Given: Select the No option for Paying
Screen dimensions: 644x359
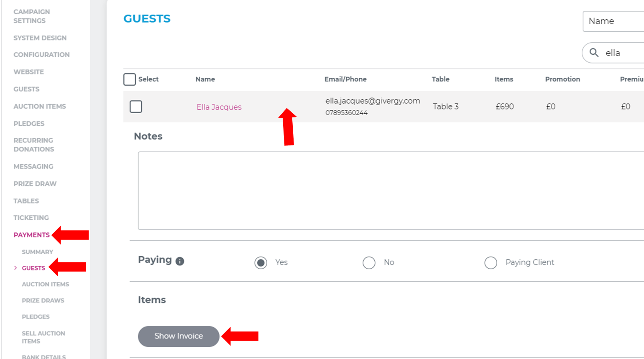Looking at the screenshot, I should (x=369, y=262).
